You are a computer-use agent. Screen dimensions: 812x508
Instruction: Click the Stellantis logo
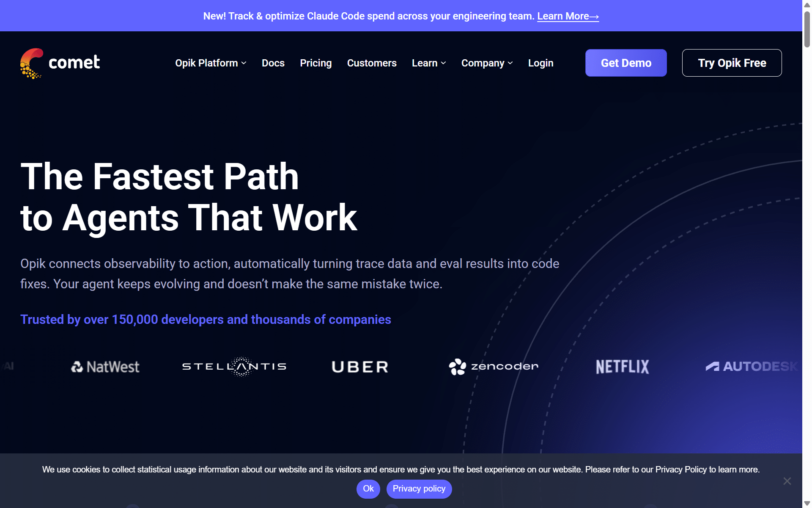(234, 367)
